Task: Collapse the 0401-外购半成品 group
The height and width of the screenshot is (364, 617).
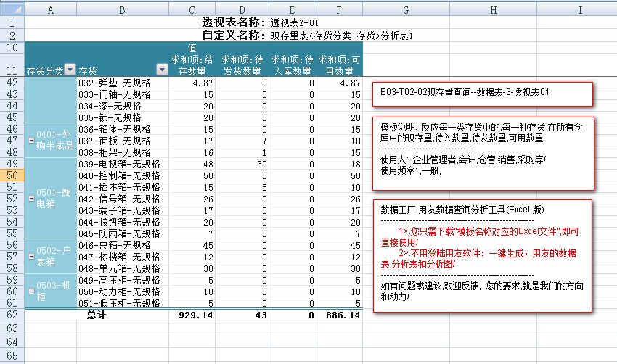Action: (x=30, y=139)
